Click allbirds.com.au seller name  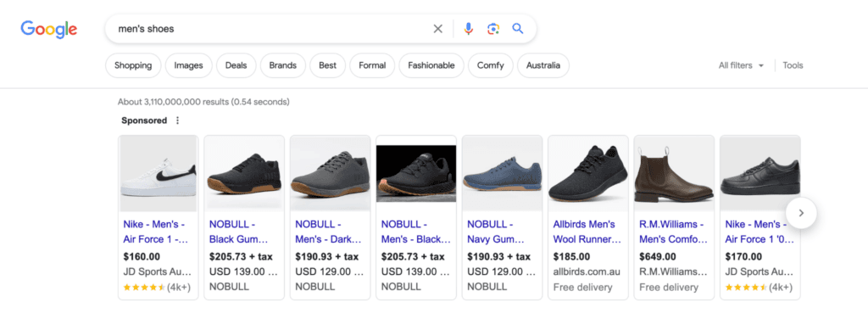587,272
